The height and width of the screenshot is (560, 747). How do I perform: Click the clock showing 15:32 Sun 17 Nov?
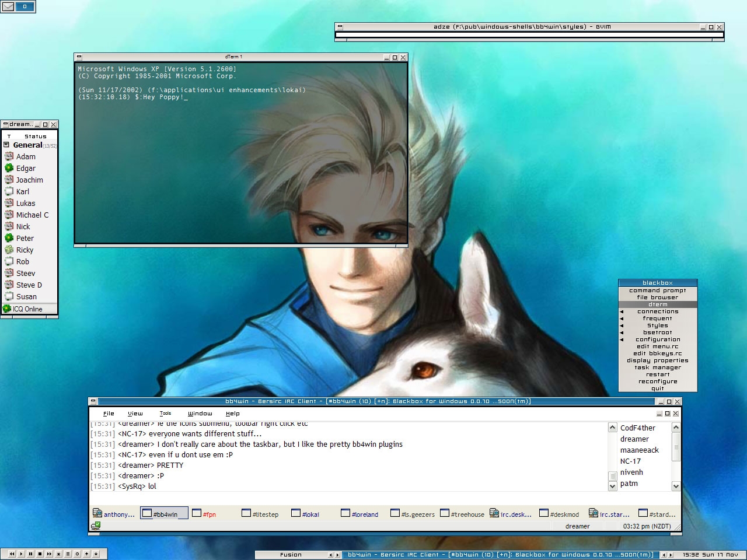pyautogui.click(x=710, y=555)
